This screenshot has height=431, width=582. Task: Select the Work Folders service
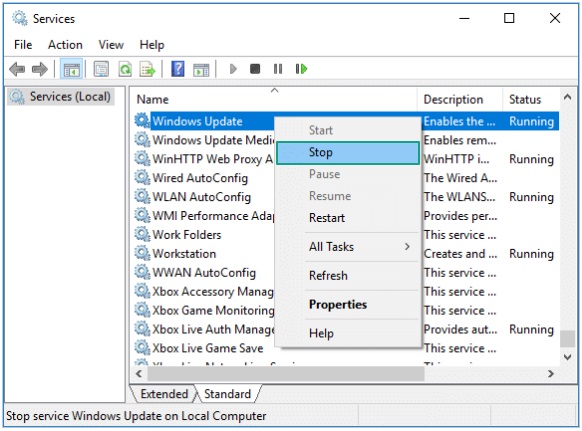(187, 235)
